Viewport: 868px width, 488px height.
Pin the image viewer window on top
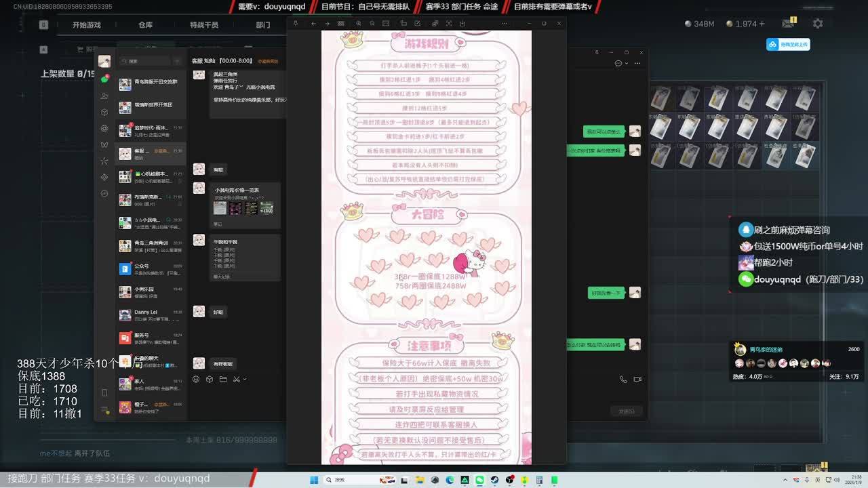click(x=296, y=24)
